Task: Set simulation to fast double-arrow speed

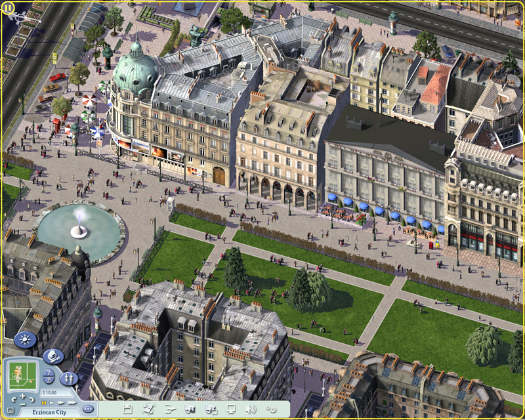Action: [61, 402]
